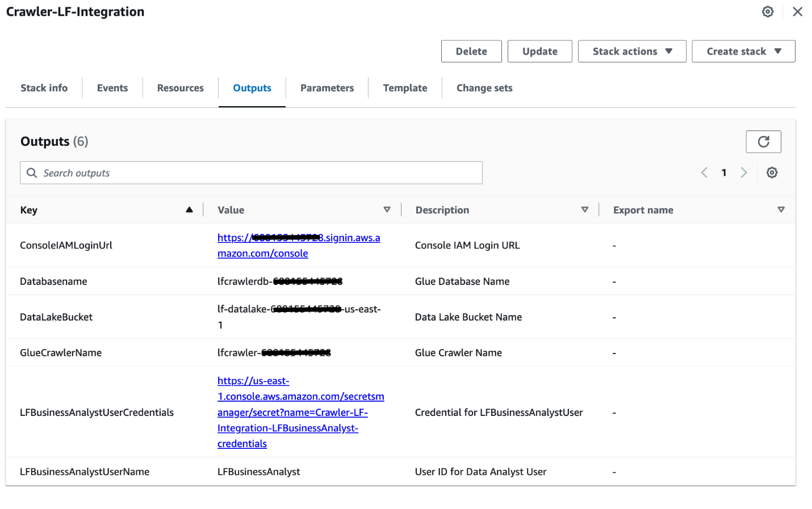Image resolution: width=812 pixels, height=509 pixels.
Task: Select the GlueCrawlerName key cell
Action: pyautogui.click(x=61, y=353)
